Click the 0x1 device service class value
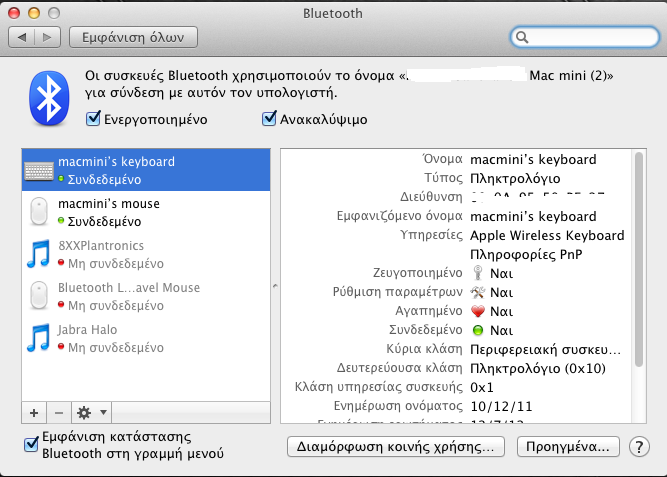 tap(482, 387)
